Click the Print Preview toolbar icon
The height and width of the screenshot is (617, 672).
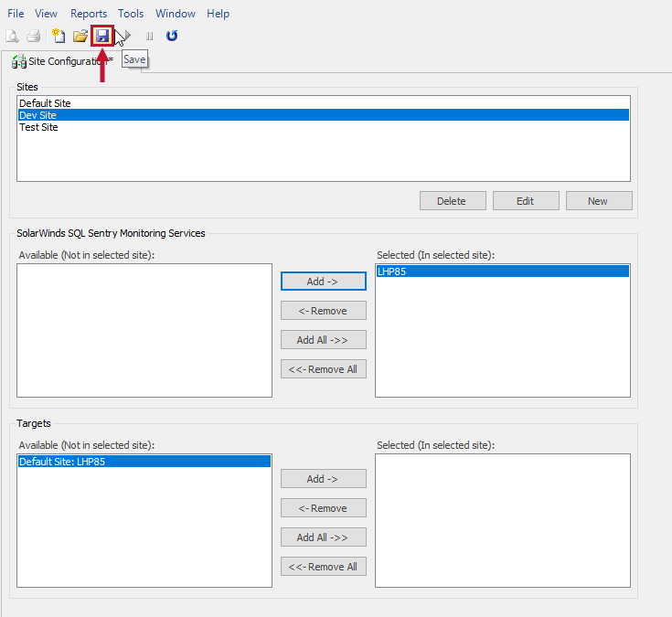point(12,36)
